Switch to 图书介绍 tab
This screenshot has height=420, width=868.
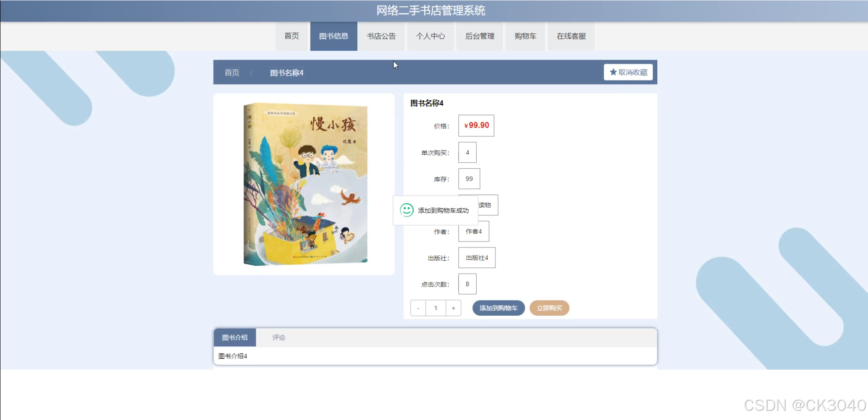coord(235,338)
